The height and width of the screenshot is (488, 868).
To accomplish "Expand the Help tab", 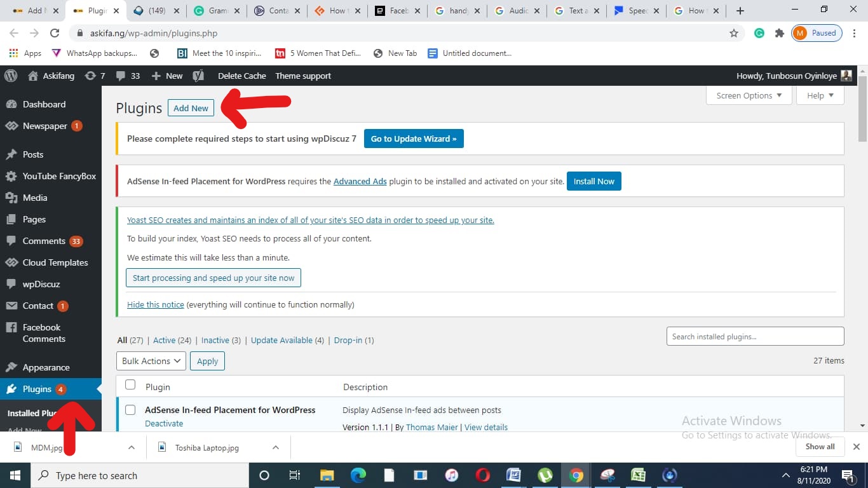I will pyautogui.click(x=820, y=95).
